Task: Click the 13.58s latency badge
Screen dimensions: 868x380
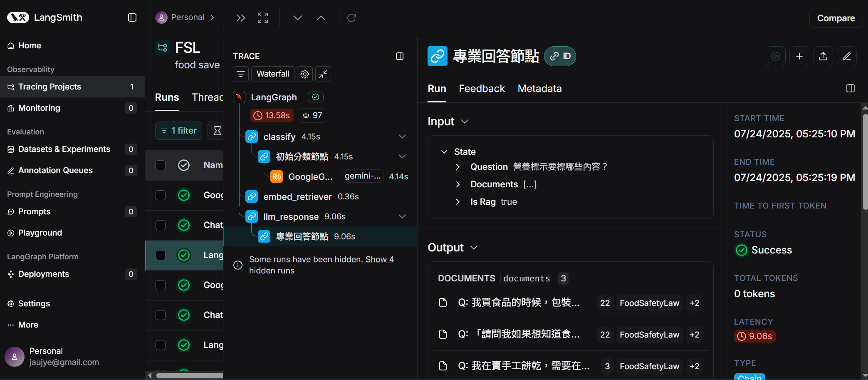Action: pos(272,115)
